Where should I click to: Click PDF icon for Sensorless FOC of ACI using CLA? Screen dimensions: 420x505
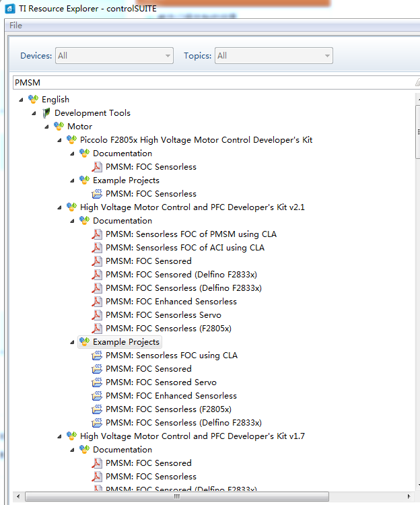point(97,248)
